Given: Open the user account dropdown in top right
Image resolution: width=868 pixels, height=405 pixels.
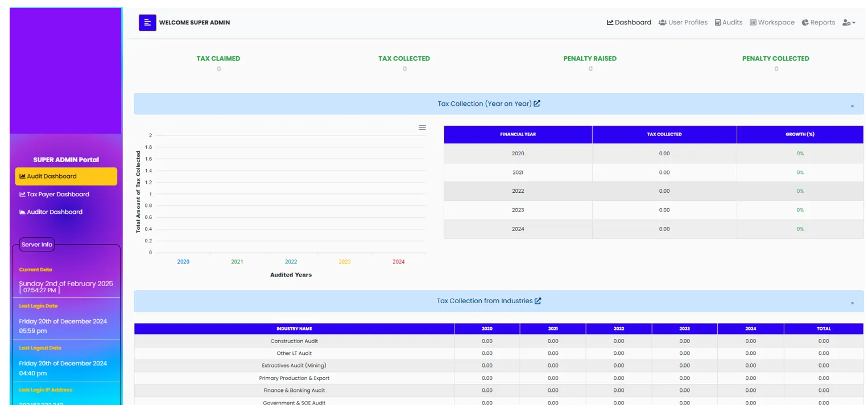Looking at the screenshot, I should pyautogui.click(x=848, y=22).
